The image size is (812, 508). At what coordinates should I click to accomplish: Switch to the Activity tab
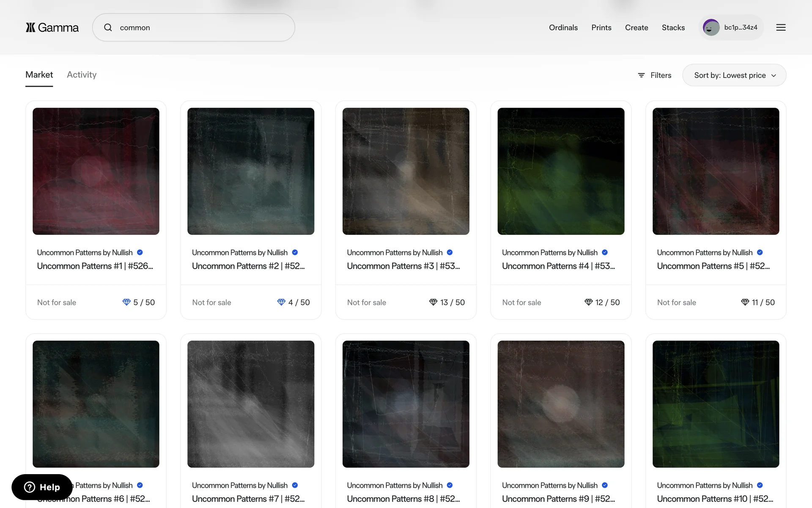tap(82, 75)
